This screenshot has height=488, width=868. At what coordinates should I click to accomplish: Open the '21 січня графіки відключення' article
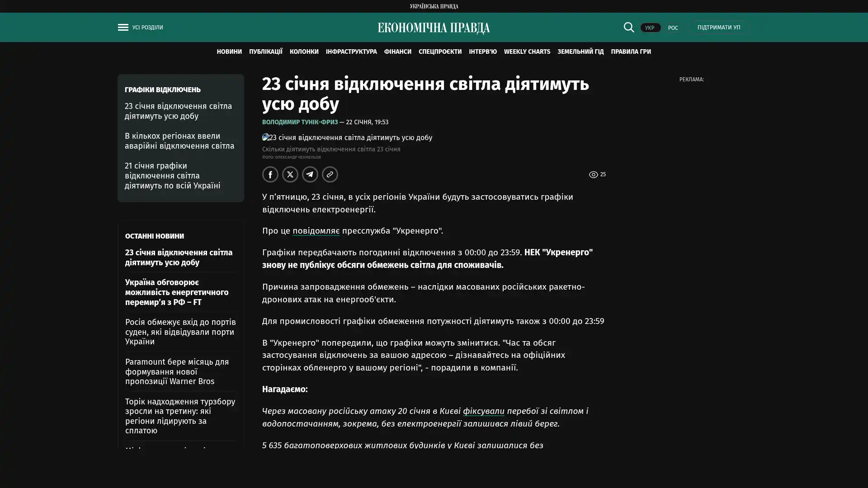click(173, 176)
